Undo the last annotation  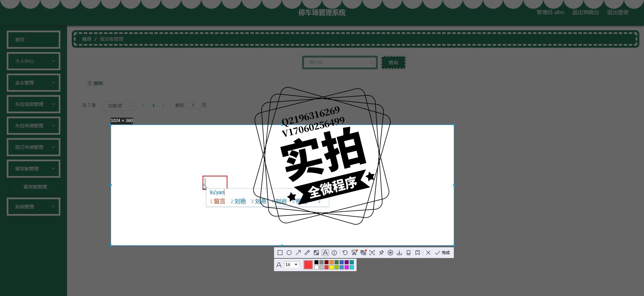345,253
